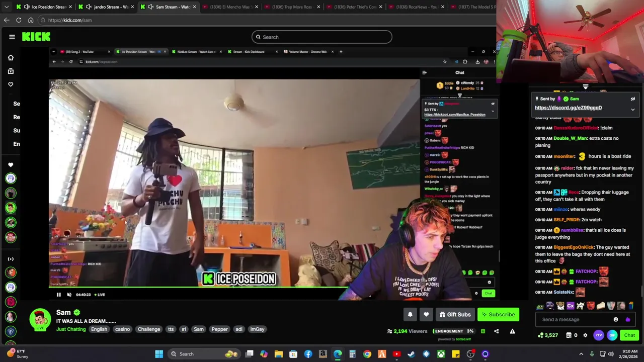Subscribe to Sam's channel

[x=498, y=315]
